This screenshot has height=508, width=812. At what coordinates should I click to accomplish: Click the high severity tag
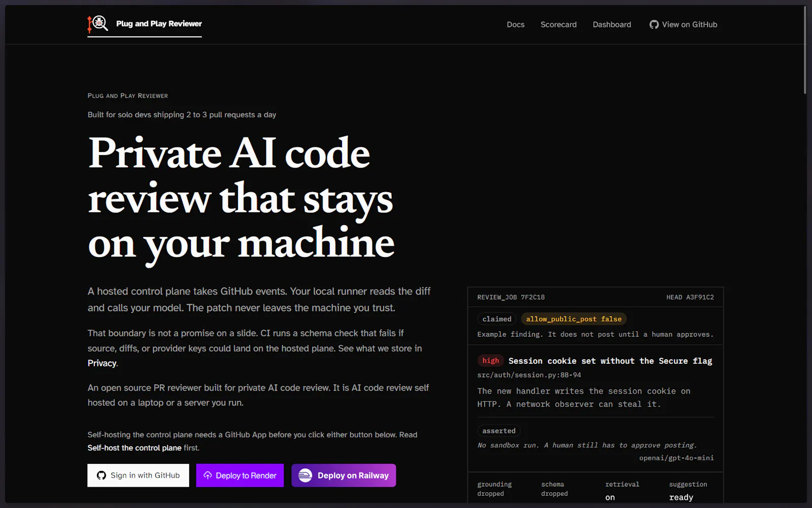pyautogui.click(x=491, y=361)
